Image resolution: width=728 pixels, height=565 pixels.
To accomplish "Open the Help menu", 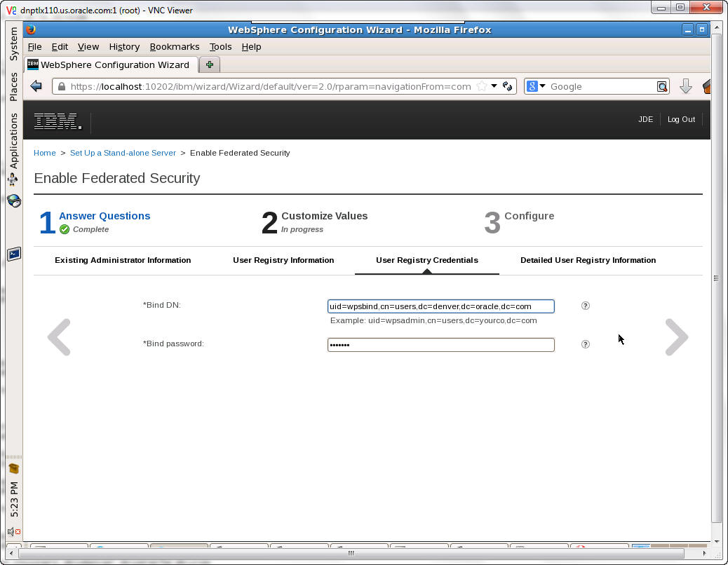I will 251,47.
